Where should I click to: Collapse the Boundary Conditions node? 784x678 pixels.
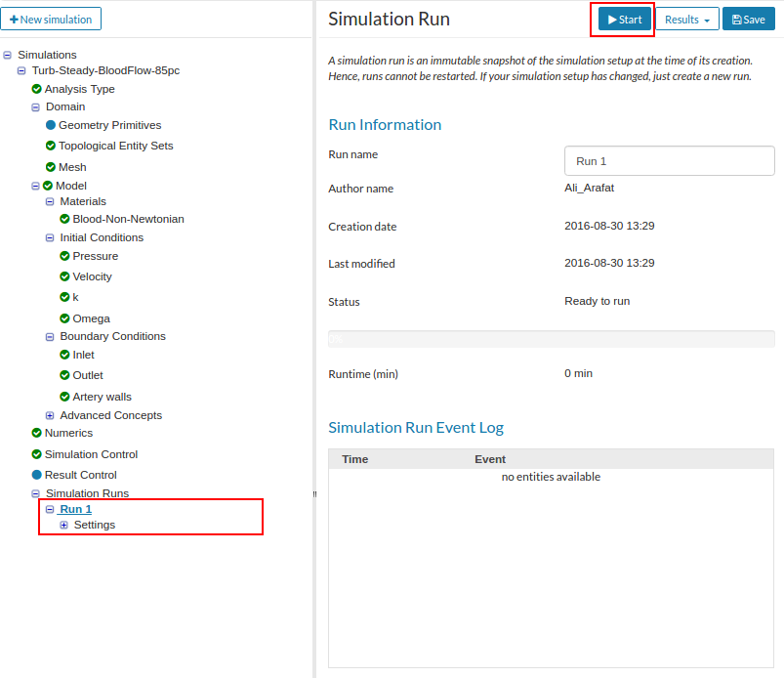50,337
